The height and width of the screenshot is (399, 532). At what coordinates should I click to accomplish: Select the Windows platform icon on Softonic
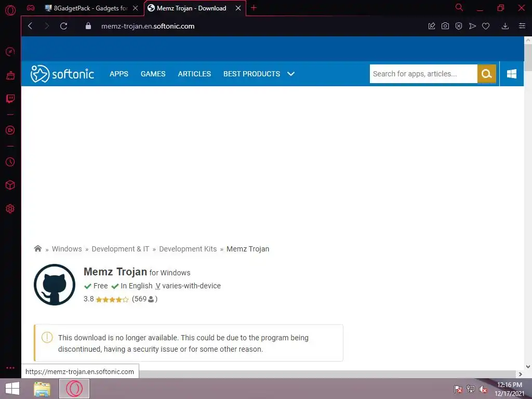[x=512, y=74]
